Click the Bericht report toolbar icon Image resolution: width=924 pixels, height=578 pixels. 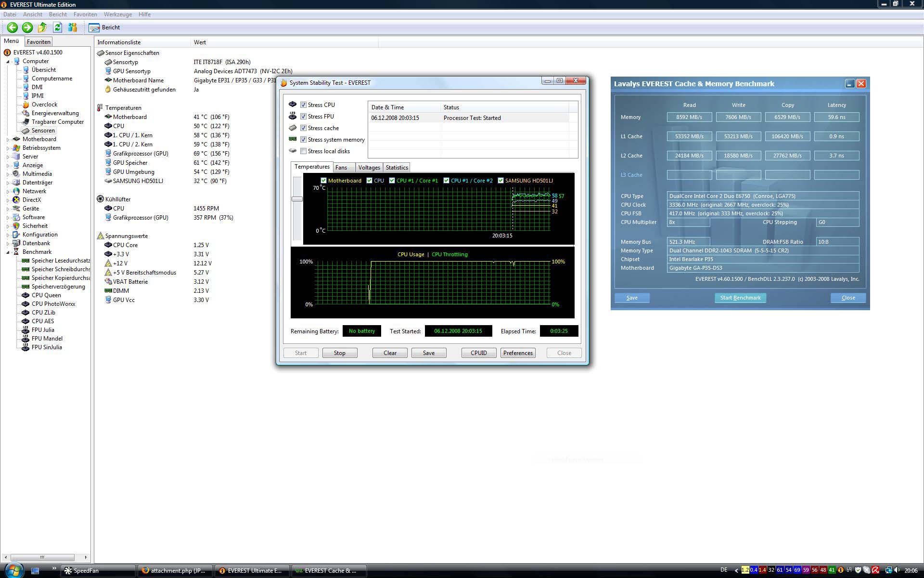pos(94,27)
